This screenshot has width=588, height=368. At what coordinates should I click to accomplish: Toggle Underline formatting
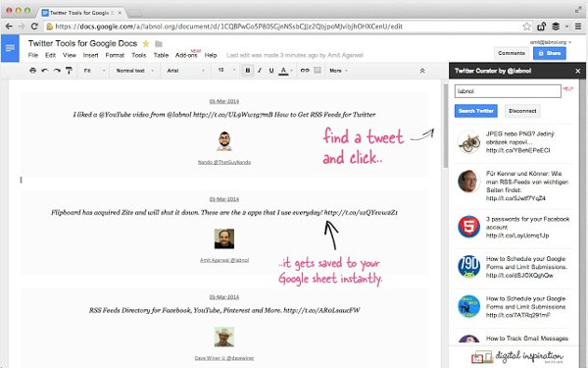coord(271,71)
